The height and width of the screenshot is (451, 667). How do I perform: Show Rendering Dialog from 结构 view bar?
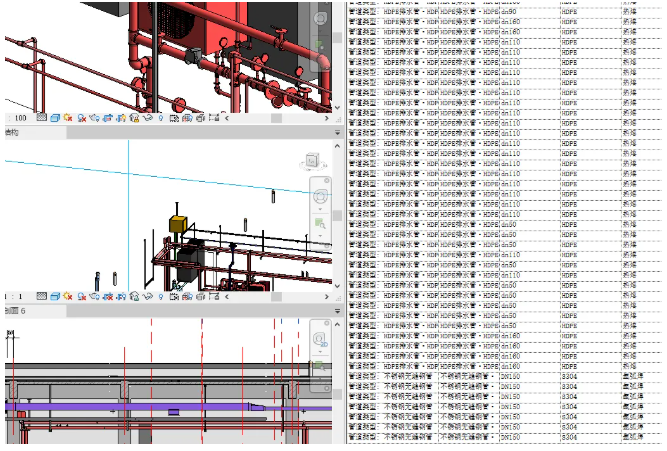(x=94, y=297)
